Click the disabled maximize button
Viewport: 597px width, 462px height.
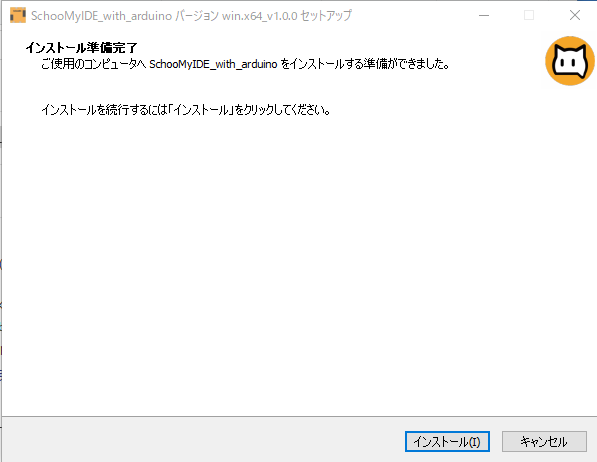pyautogui.click(x=529, y=15)
